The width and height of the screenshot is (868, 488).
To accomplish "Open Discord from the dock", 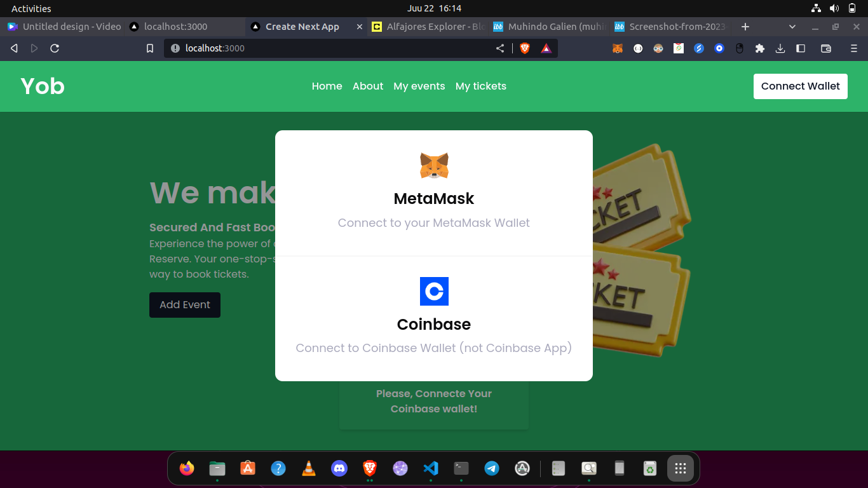I will click(x=339, y=468).
